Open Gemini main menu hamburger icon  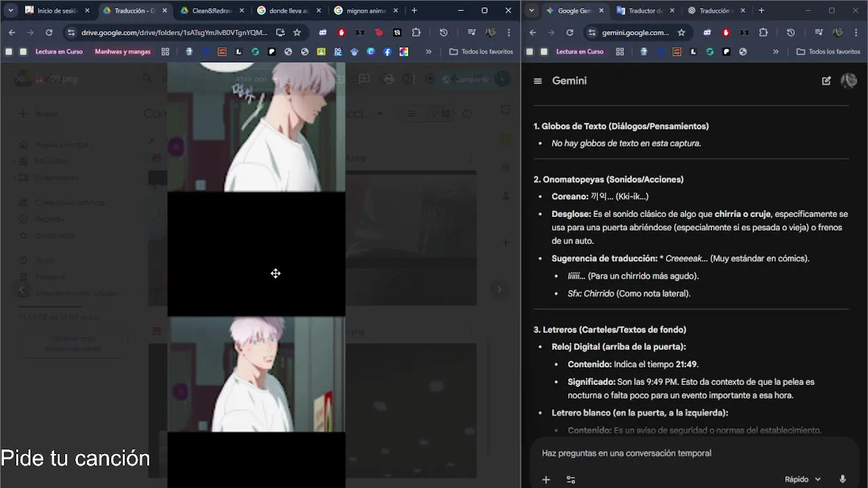538,81
